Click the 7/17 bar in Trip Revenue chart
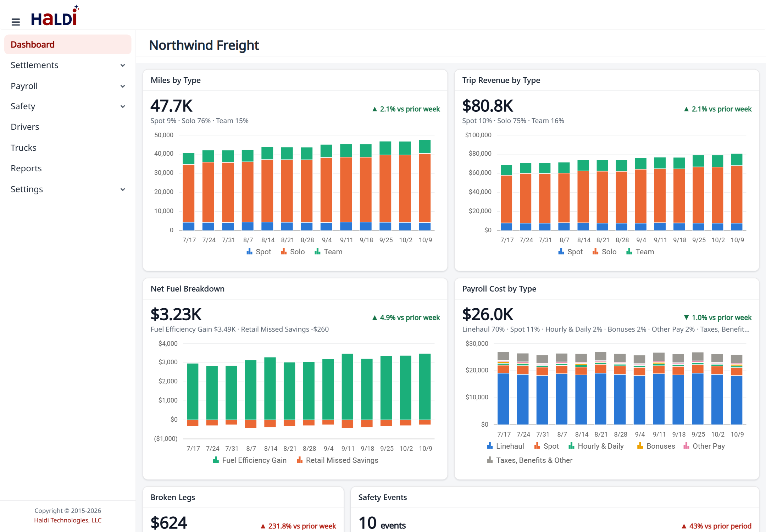 point(506,198)
